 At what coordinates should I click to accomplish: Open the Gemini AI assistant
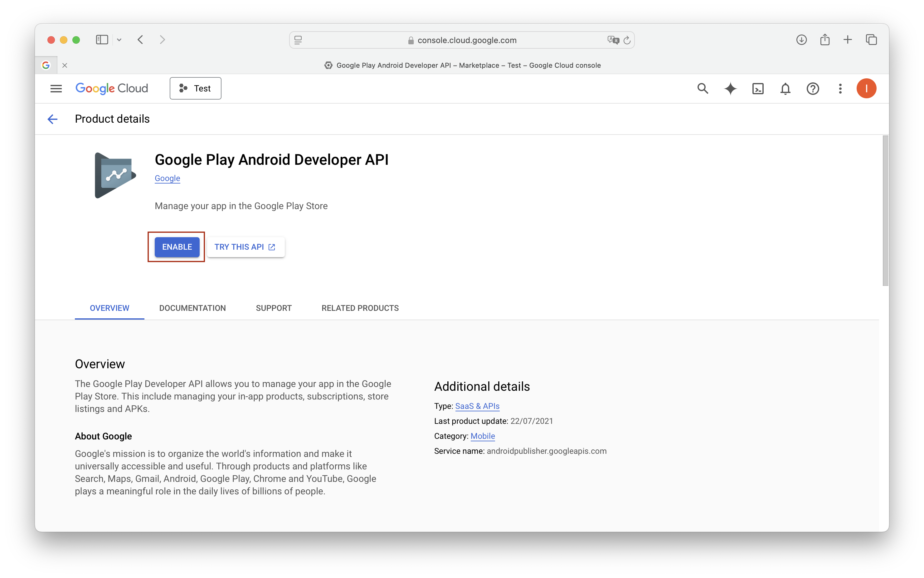coord(730,88)
